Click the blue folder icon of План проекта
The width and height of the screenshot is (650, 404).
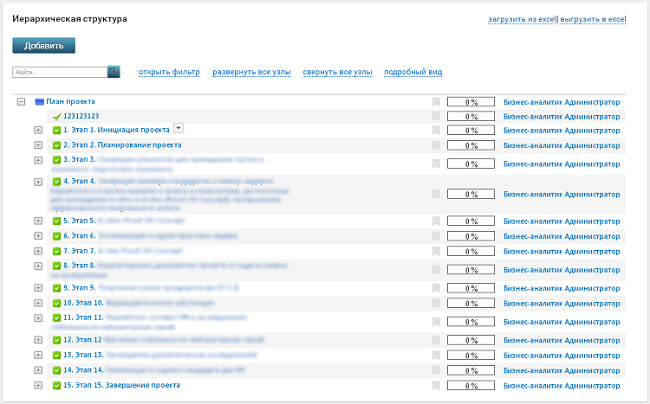[x=39, y=102]
